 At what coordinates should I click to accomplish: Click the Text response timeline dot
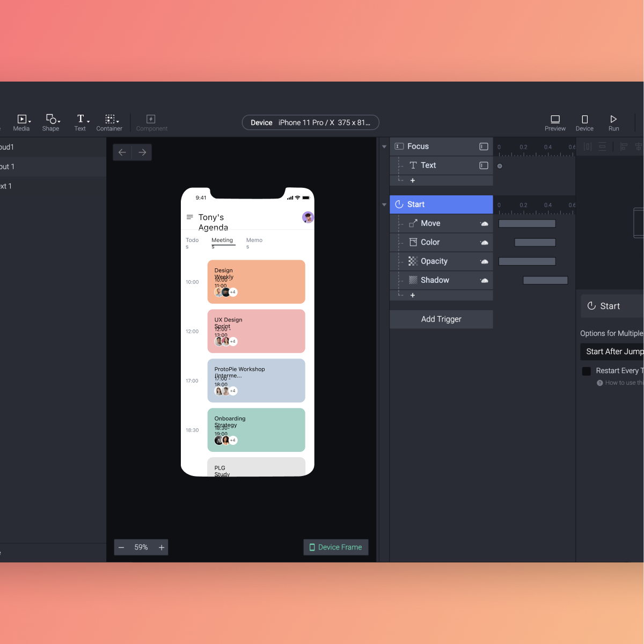click(500, 166)
